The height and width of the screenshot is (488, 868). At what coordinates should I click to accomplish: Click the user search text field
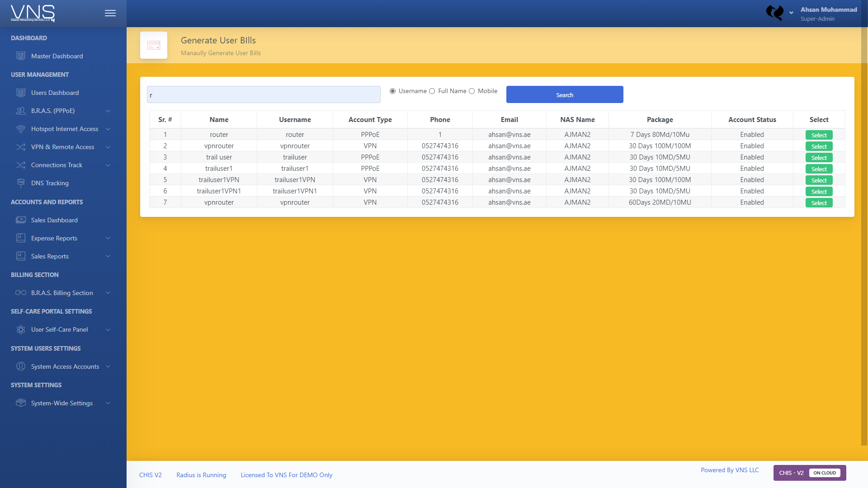[264, 95]
